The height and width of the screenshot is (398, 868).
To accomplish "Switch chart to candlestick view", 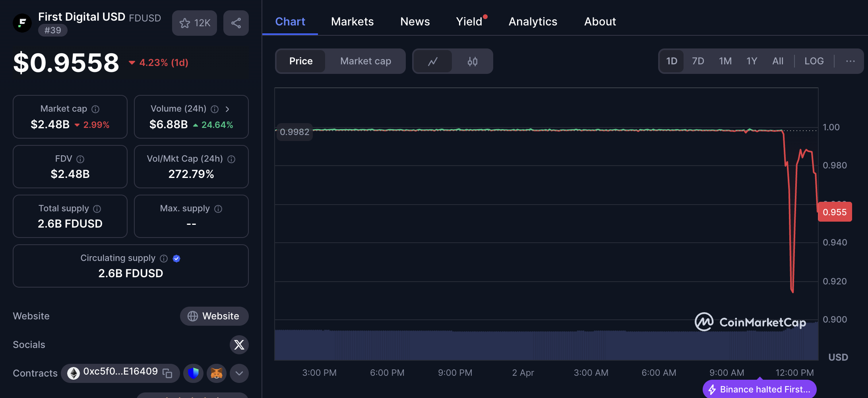I will [x=472, y=61].
